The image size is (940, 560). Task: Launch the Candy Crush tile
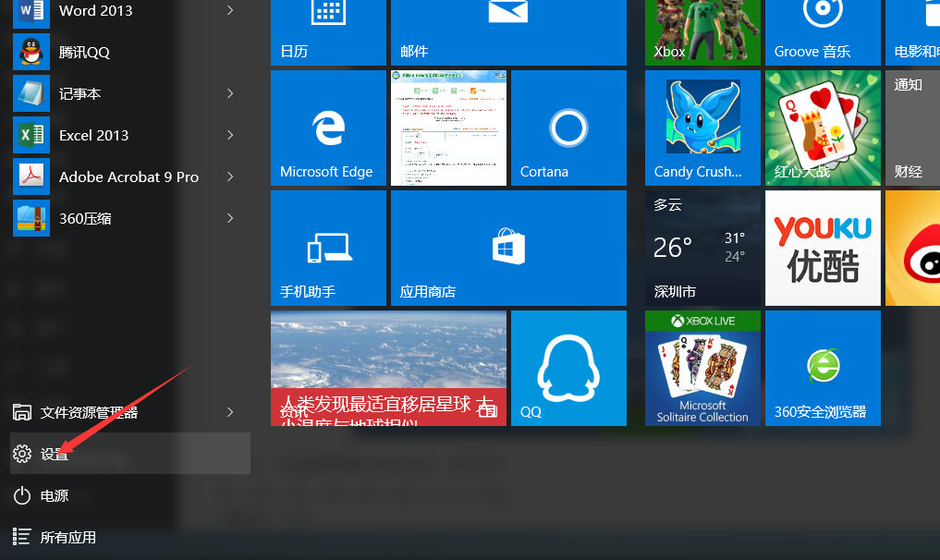(x=702, y=128)
